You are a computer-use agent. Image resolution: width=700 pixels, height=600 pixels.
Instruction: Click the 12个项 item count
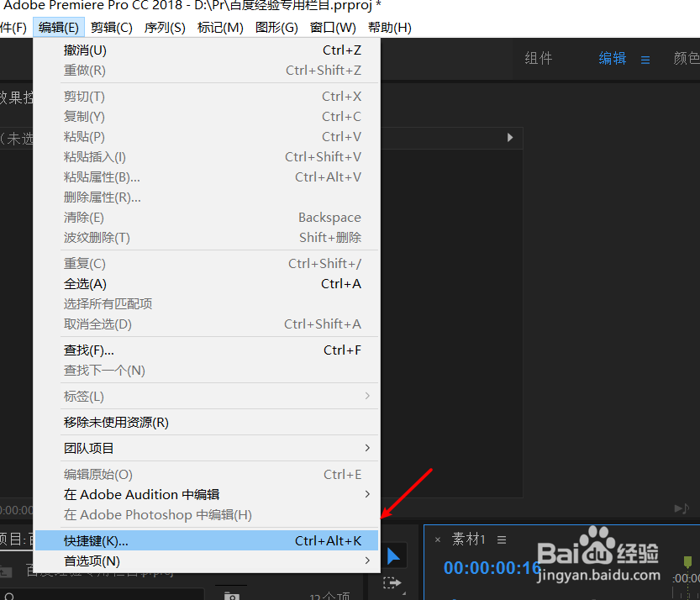tap(329, 597)
